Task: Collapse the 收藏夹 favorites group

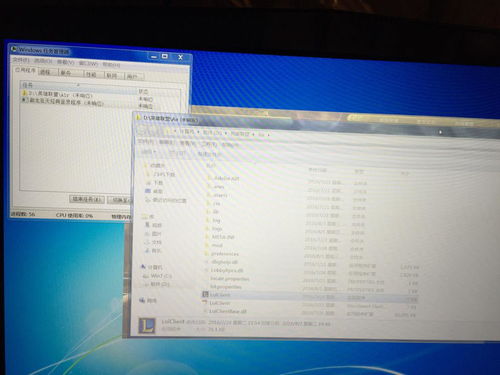Action: coord(155,165)
